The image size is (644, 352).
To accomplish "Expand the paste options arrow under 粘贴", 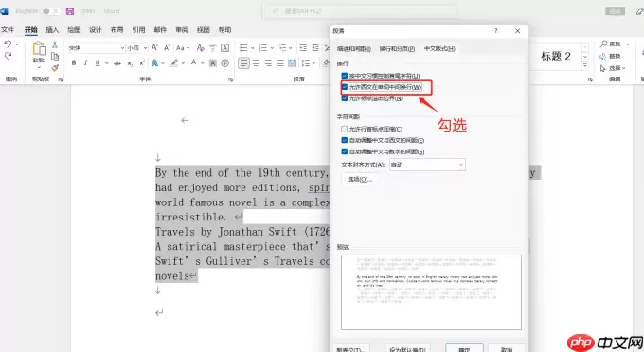I will point(39,67).
